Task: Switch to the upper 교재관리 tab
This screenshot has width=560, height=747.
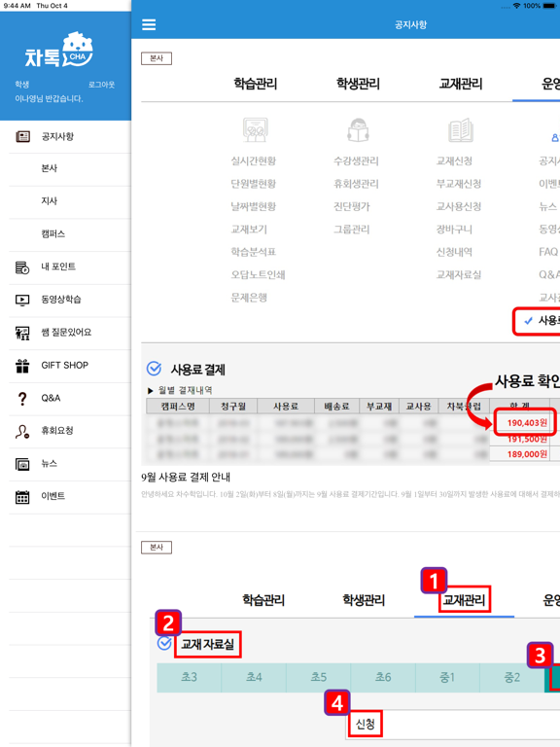Action: pos(461,84)
